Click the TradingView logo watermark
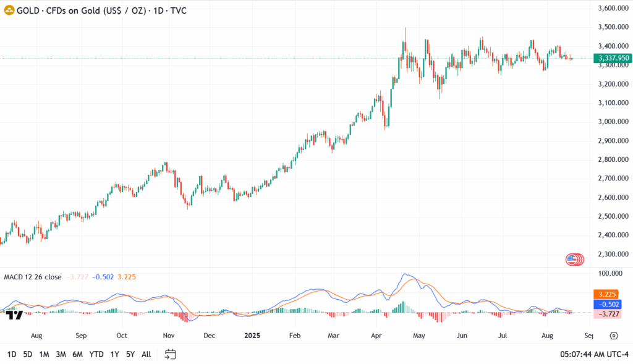Screen dimensions: 633x364 click(15, 315)
